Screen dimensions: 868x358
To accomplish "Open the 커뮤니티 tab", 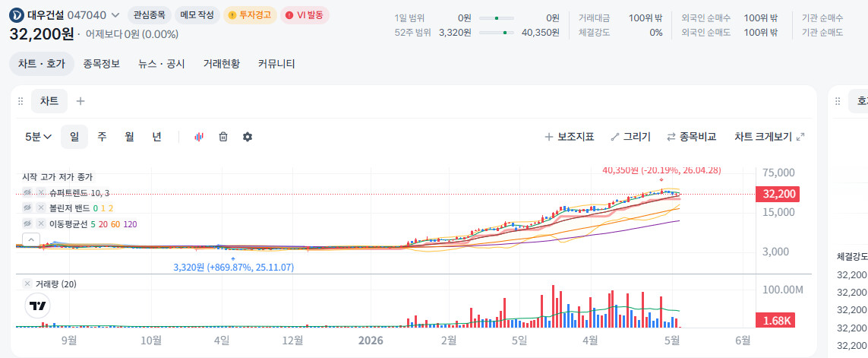I will pos(276,64).
